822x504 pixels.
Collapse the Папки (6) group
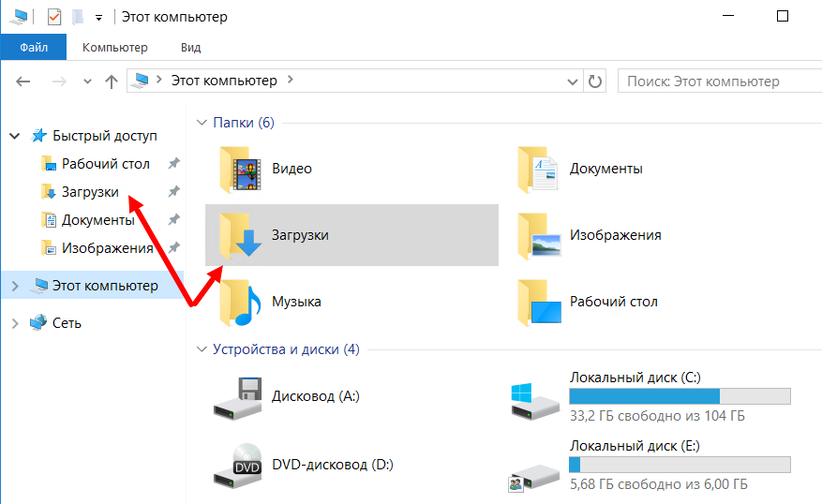(x=201, y=123)
